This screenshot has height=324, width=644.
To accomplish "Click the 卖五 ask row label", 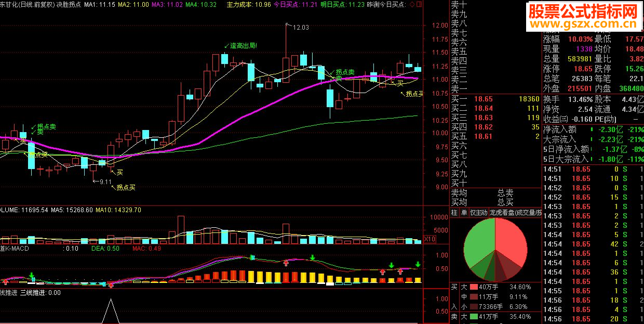I will (459, 51).
